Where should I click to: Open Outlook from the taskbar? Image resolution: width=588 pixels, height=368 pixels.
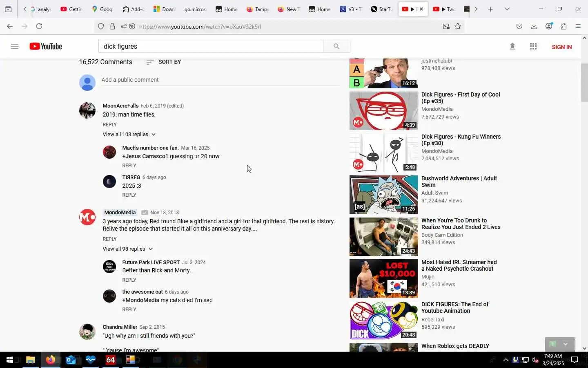71,360
